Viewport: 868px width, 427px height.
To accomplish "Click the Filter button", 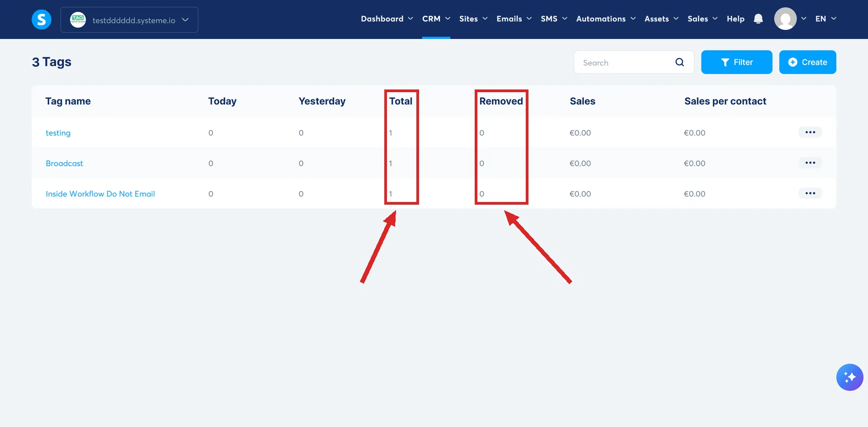I will (x=736, y=62).
